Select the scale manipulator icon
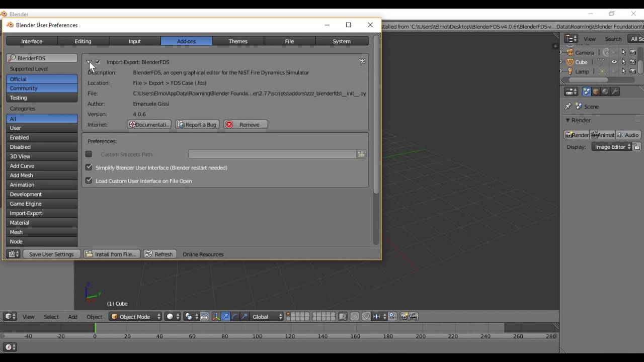The width and height of the screenshot is (644, 362). pos(245,316)
